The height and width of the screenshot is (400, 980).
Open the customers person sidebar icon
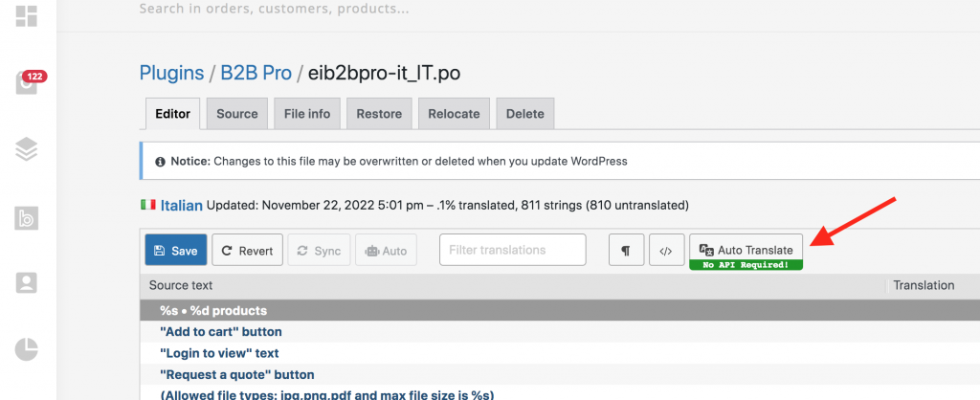(26, 283)
